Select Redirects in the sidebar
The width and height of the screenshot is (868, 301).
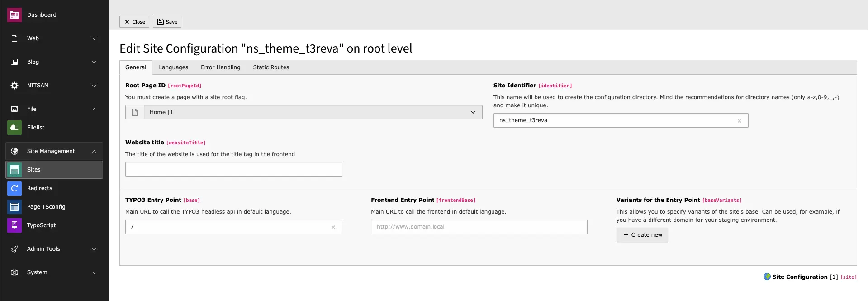[40, 188]
